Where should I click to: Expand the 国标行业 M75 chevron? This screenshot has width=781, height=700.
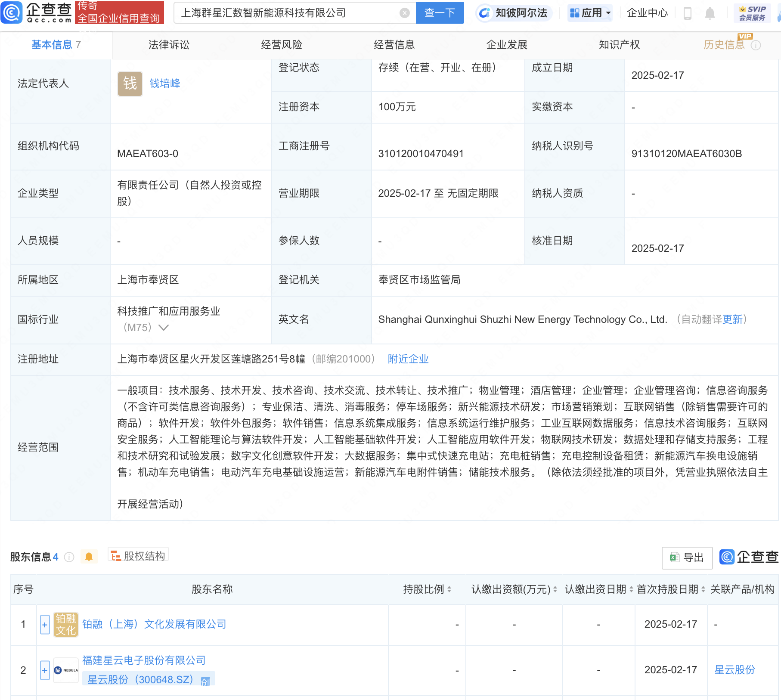(x=164, y=328)
